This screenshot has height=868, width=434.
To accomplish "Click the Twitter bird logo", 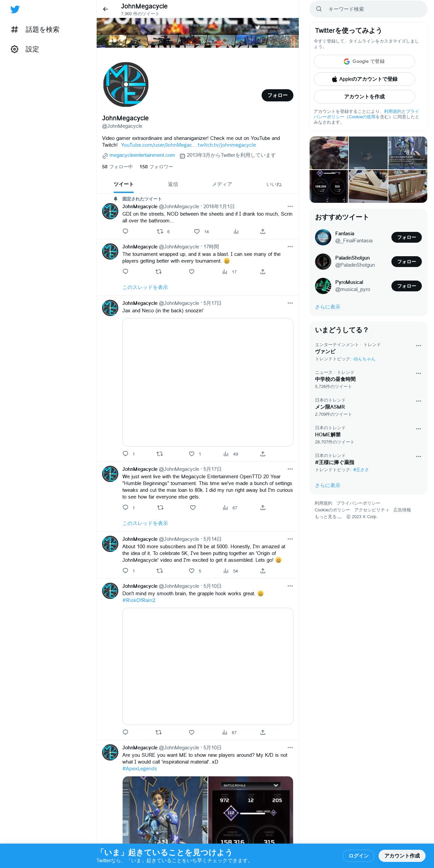I will (x=15, y=9).
